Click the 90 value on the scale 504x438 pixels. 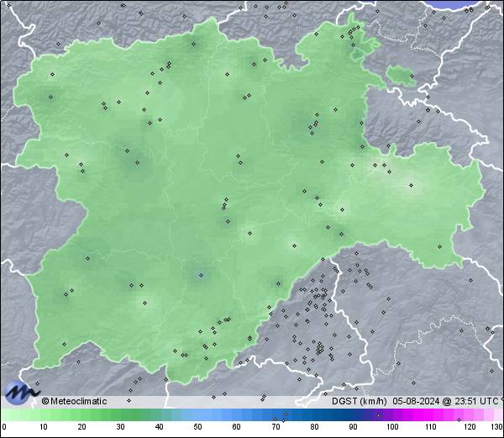click(x=353, y=427)
